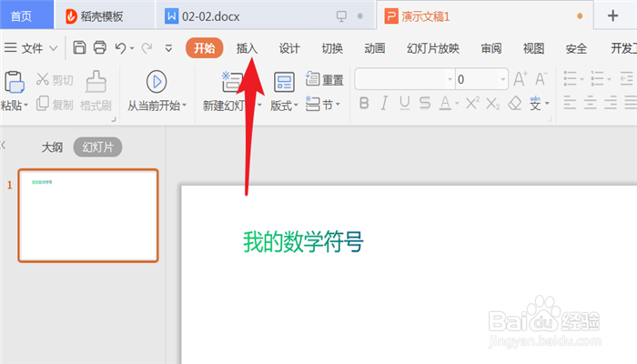
Task: Toggle Superscript formatting
Action: point(472,103)
